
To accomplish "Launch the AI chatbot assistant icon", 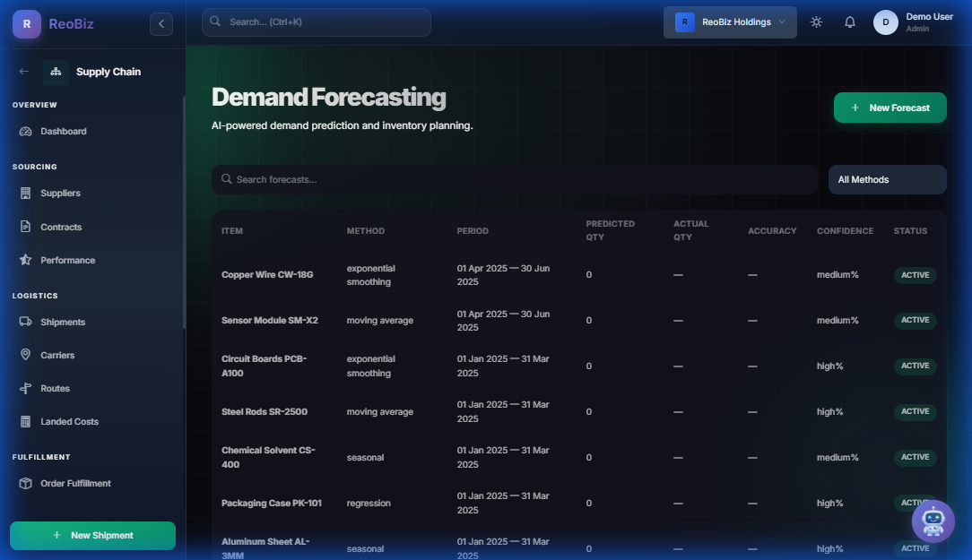I will (933, 521).
